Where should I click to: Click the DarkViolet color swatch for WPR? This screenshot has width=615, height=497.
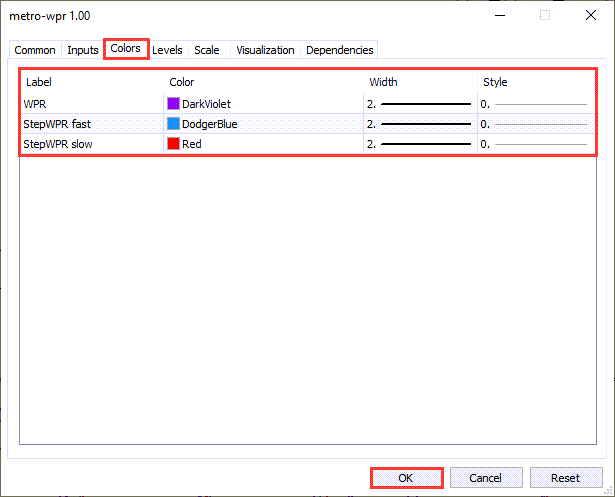tap(174, 103)
